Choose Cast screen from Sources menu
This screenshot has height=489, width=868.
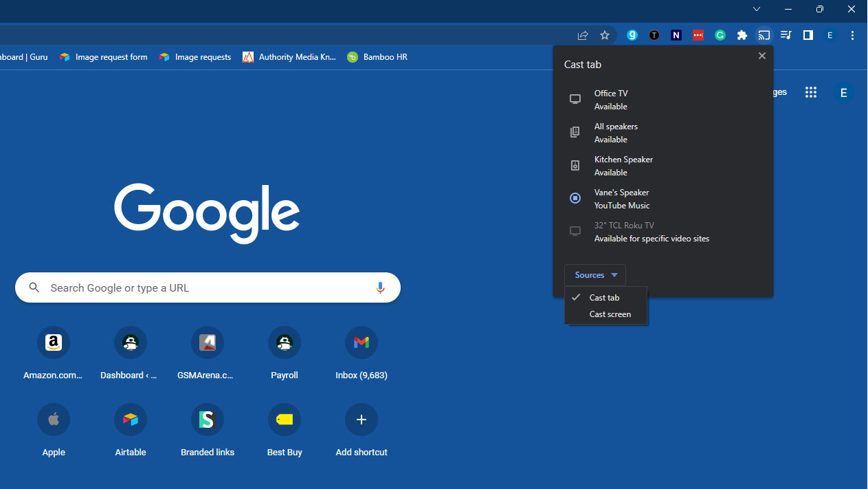tap(610, 314)
